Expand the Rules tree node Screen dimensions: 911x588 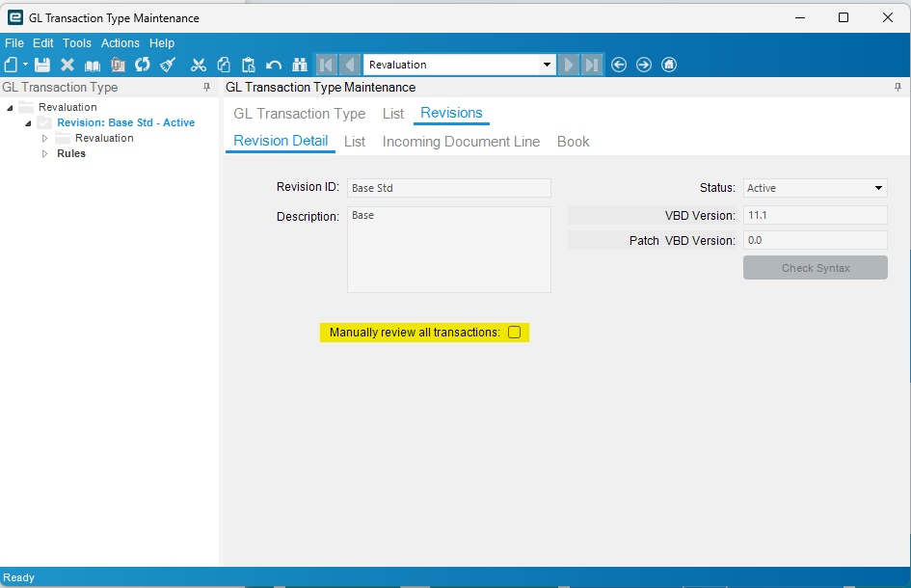44,154
